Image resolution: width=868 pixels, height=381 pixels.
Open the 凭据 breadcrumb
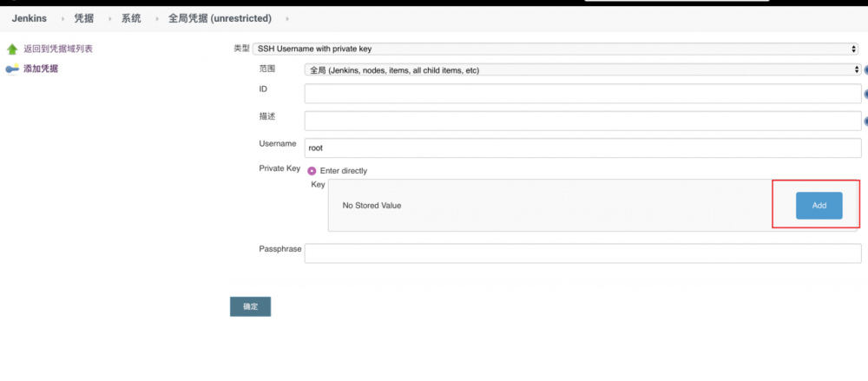[84, 18]
